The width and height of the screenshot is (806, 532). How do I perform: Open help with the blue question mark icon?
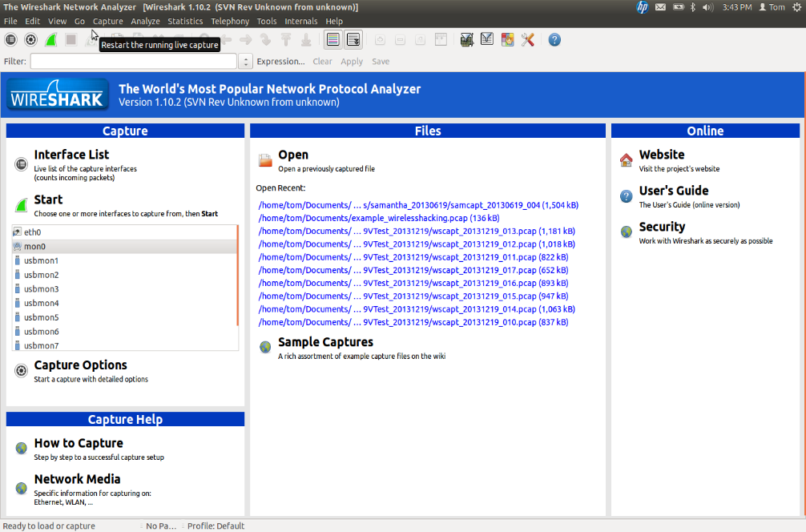554,39
